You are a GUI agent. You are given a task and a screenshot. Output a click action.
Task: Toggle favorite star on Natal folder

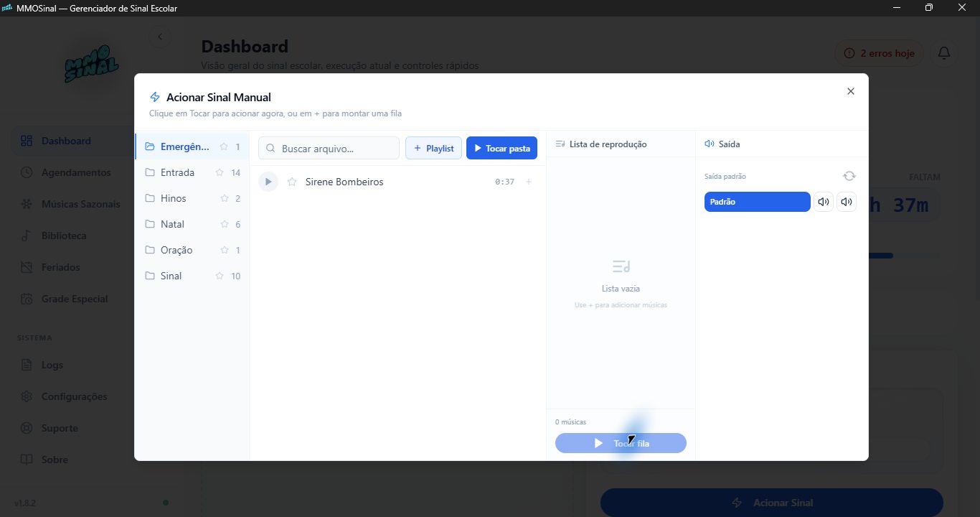tap(224, 224)
